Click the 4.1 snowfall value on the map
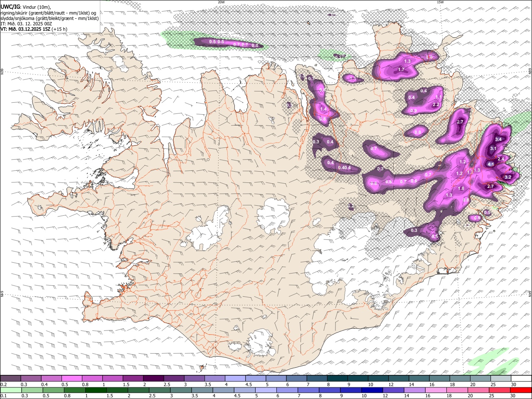The width and height of the screenshot is (532, 399). [x=491, y=164]
